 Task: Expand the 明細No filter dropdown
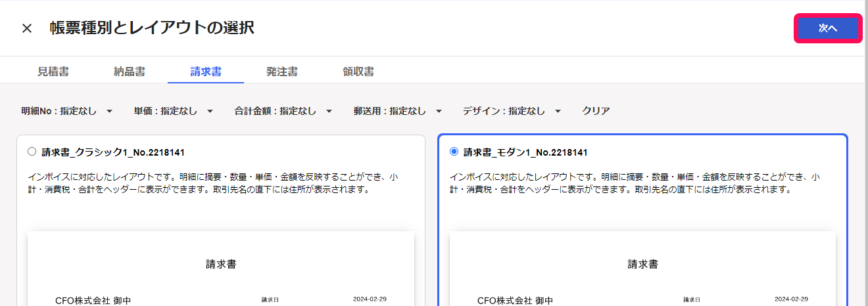coord(67,111)
